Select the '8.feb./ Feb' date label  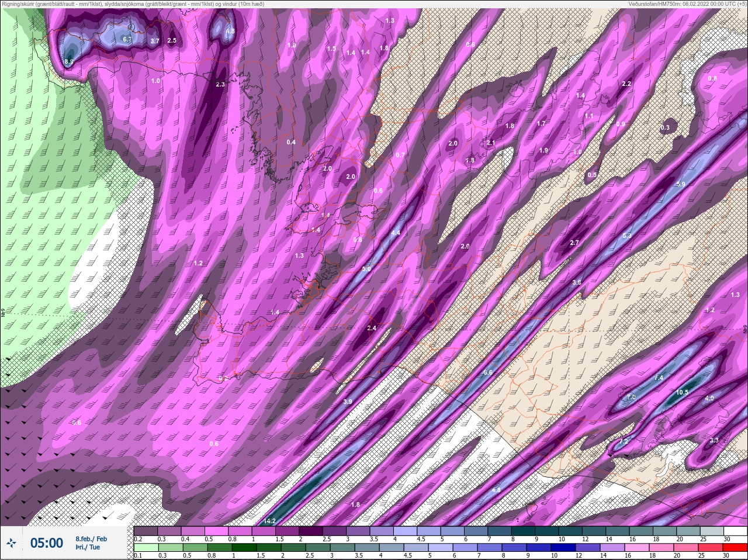pos(91,538)
